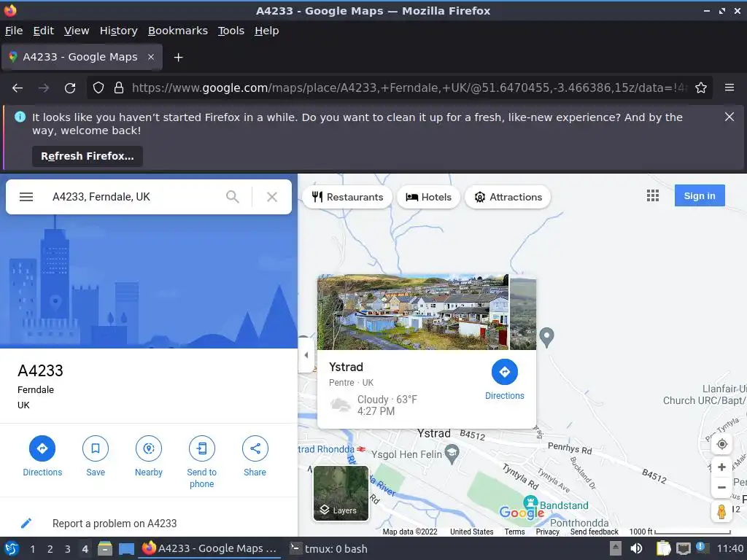Open Firefox application menu

(729, 87)
